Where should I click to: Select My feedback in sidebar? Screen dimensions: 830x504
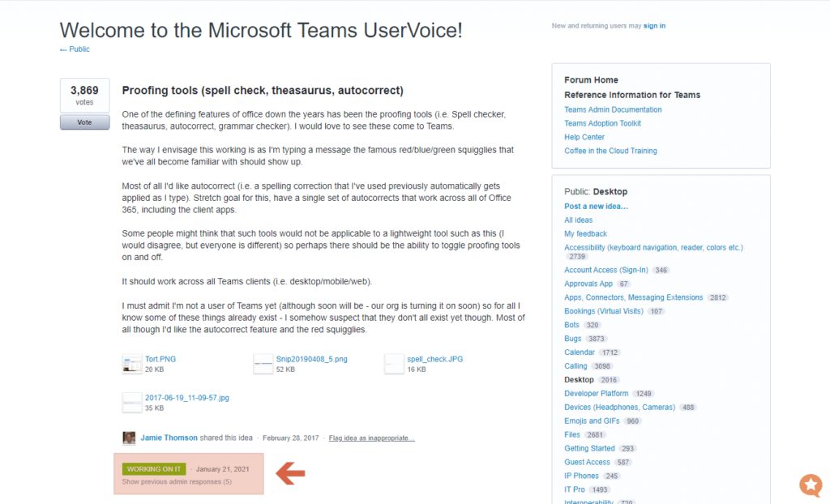pyautogui.click(x=585, y=234)
